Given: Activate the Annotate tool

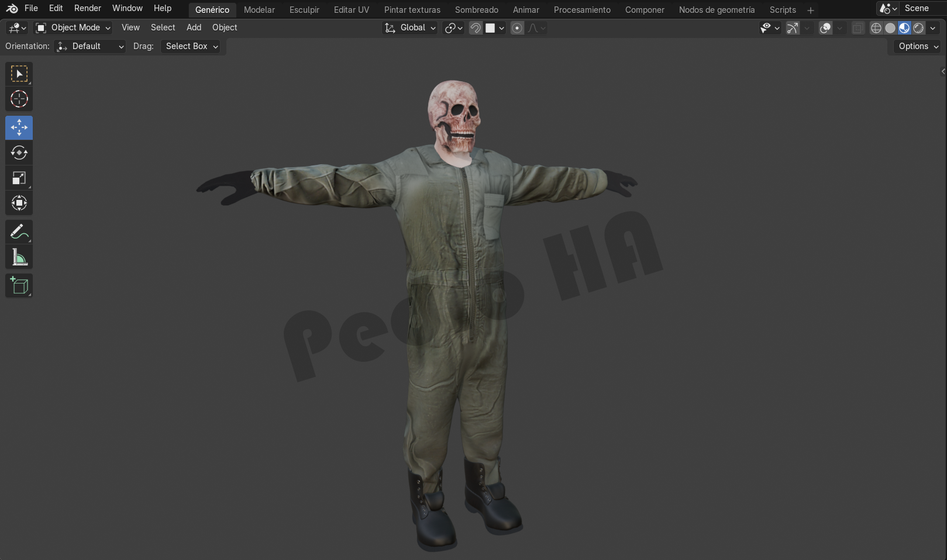Looking at the screenshot, I should click(x=19, y=232).
